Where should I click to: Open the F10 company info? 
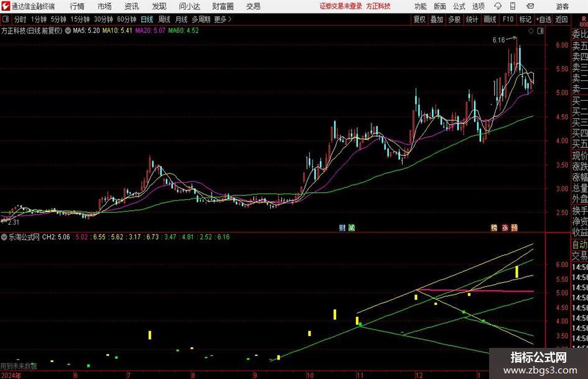click(508, 19)
